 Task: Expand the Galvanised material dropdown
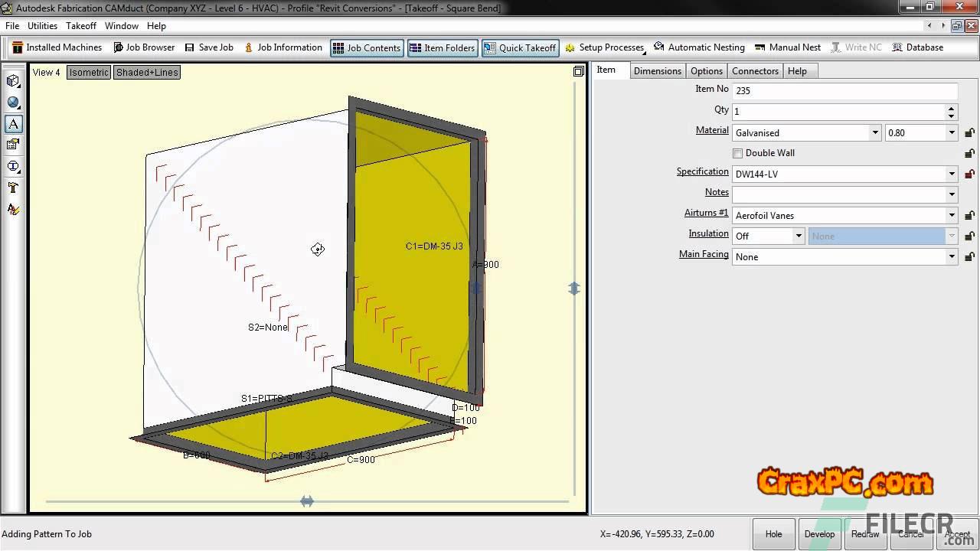tap(874, 133)
